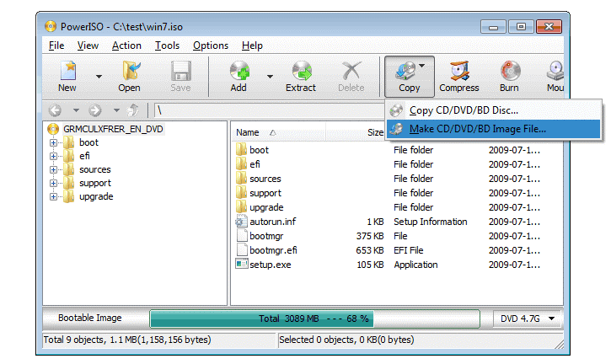
Task: Click the up one level icon
Action: click(133, 110)
